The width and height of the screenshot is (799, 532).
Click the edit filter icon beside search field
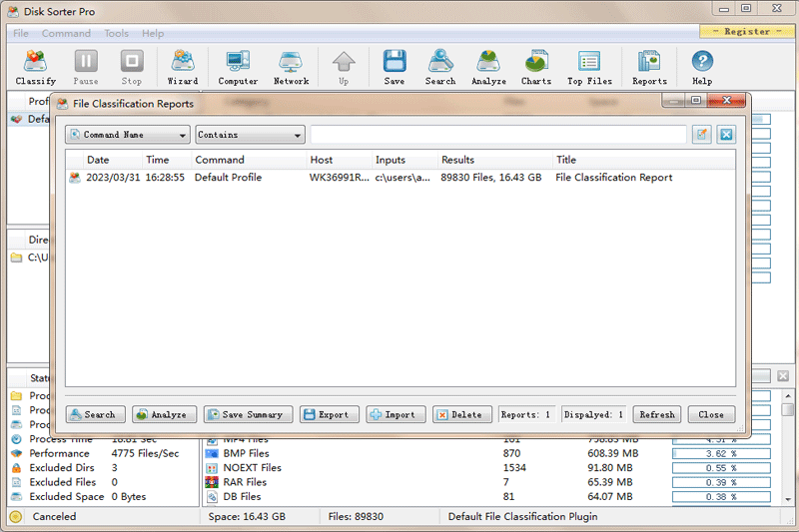(702, 135)
